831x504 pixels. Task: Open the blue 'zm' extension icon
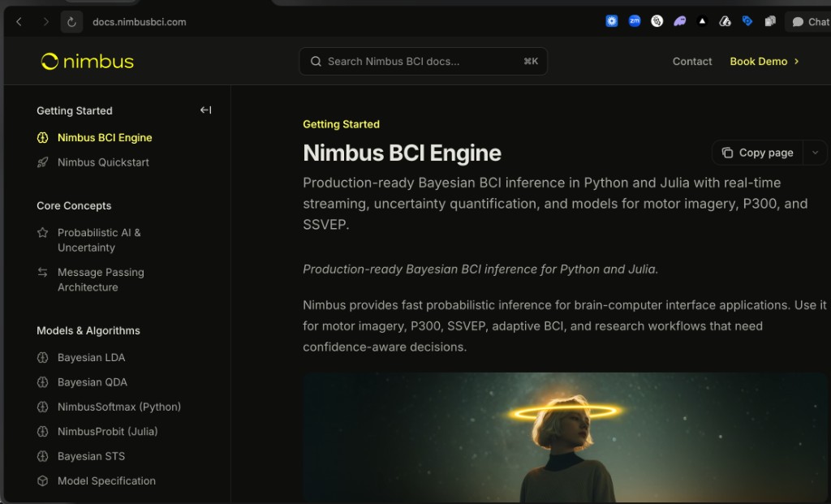click(635, 21)
